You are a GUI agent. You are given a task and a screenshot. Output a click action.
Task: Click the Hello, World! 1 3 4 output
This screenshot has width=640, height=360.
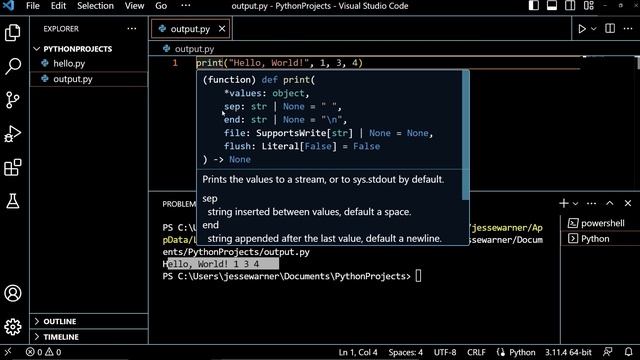[x=211, y=264]
